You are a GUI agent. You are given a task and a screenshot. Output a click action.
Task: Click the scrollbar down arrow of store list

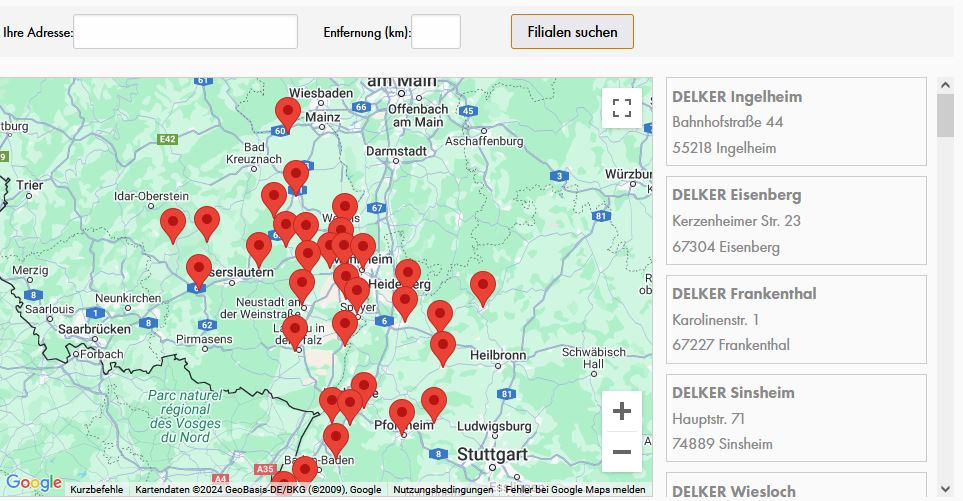pos(945,489)
